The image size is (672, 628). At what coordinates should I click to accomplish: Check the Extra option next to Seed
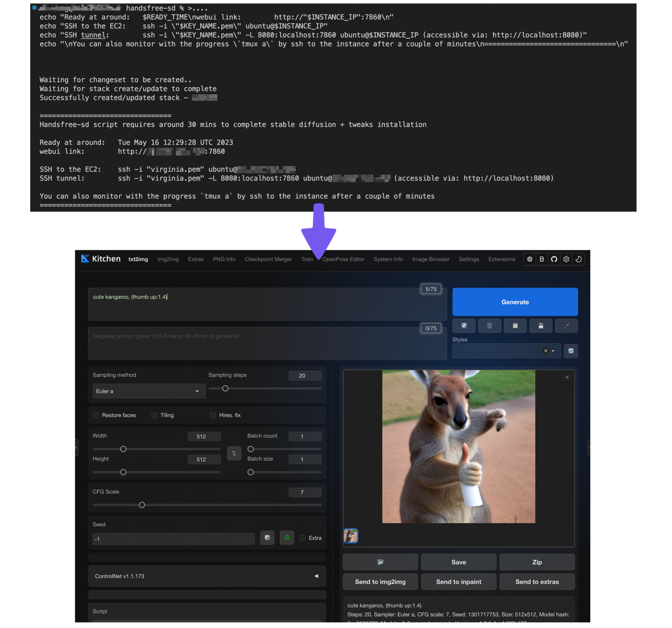coord(302,537)
